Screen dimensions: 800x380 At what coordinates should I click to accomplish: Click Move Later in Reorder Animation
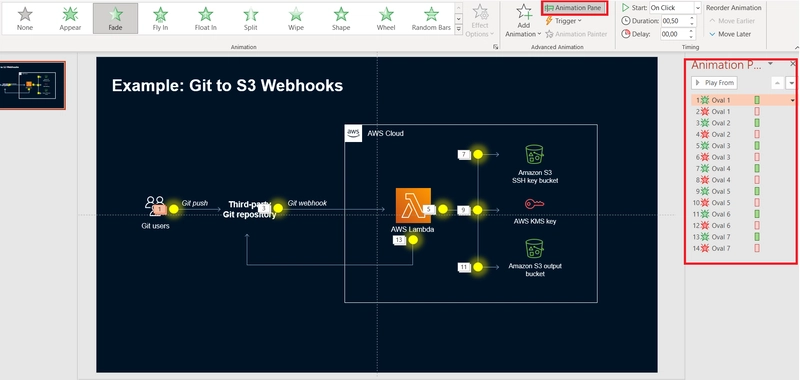(730, 34)
